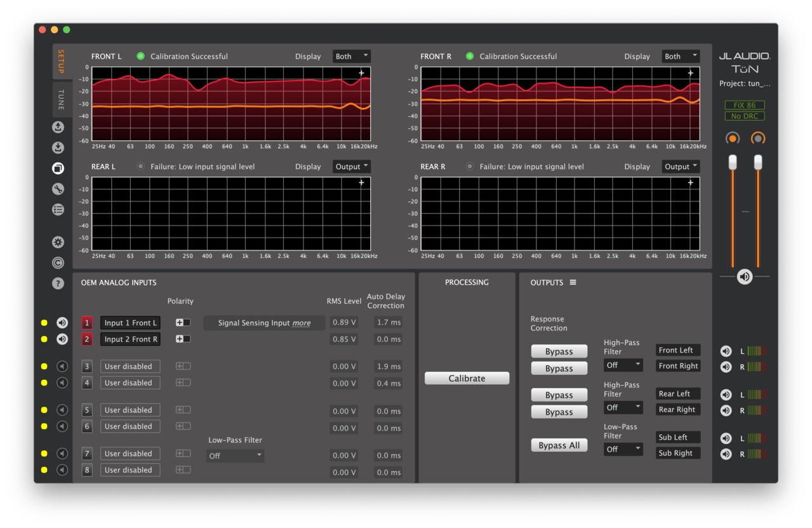Open FRONT R Display dropdown

pyautogui.click(x=681, y=57)
